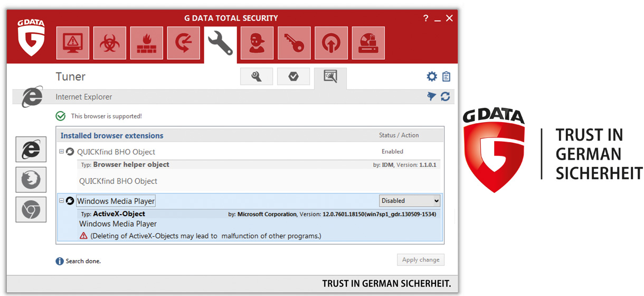Click the G DATA shield logo in header
This screenshot has width=644, height=296.
tap(31, 38)
